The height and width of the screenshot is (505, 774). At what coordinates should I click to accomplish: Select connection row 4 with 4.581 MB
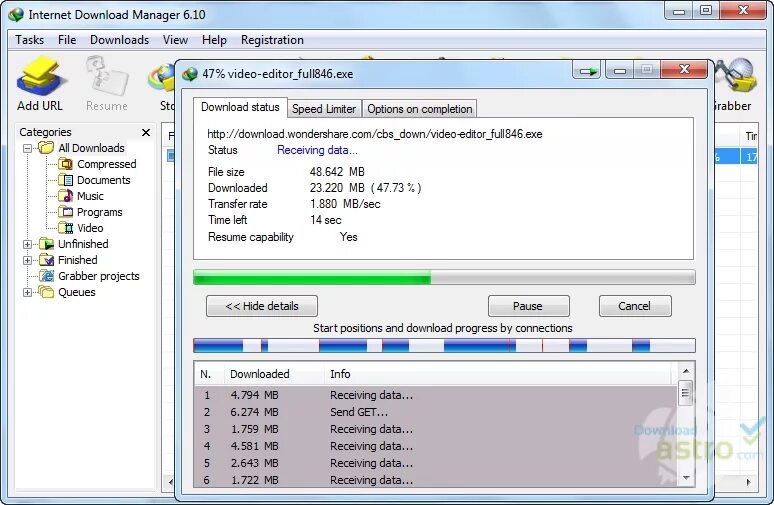pos(437,446)
